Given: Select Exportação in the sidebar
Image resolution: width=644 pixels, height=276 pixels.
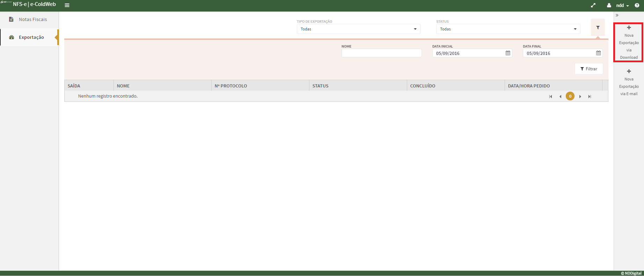Looking at the screenshot, I should (29, 37).
